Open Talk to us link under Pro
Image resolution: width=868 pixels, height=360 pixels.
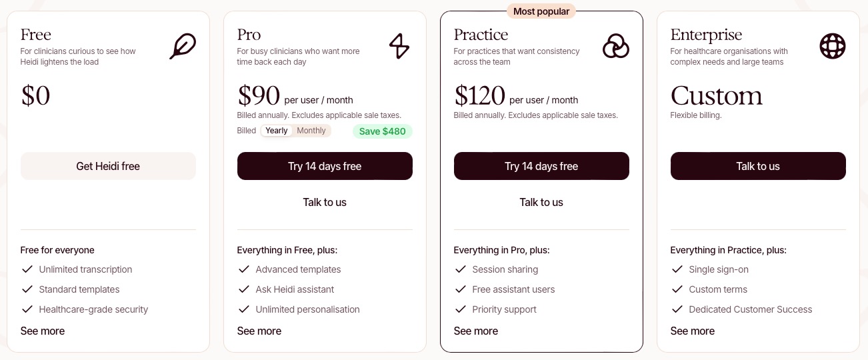click(x=325, y=202)
